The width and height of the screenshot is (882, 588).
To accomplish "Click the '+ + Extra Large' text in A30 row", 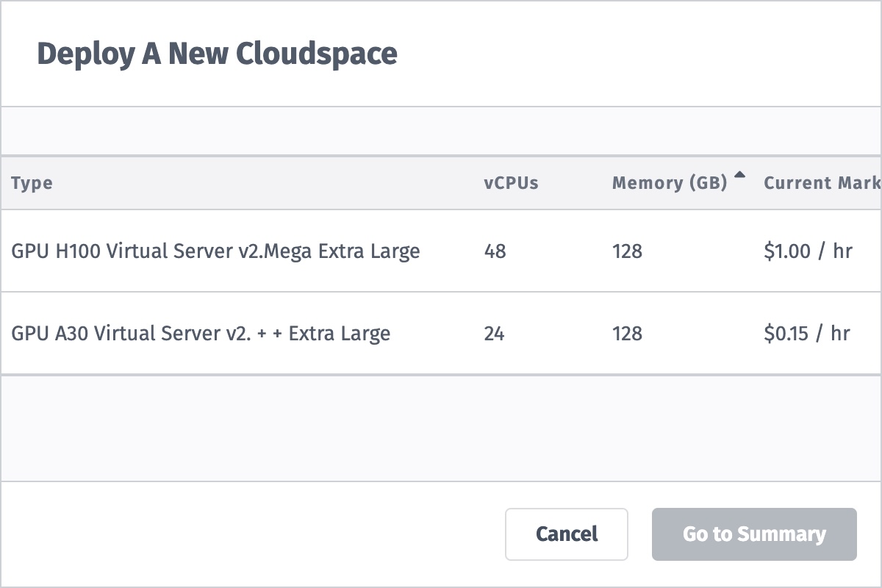I will coord(329,334).
